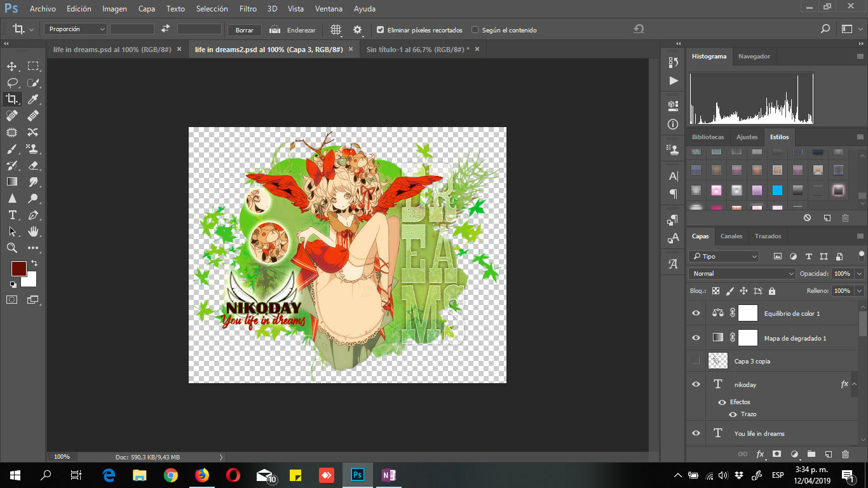Open the Bibliotecas panel tab
The image size is (868, 488).
707,137
